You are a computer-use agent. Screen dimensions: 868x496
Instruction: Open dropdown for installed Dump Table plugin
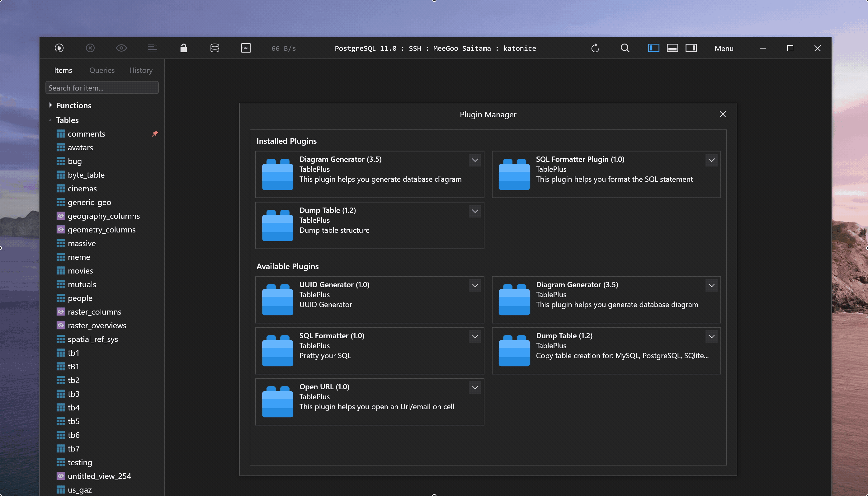[x=475, y=211]
